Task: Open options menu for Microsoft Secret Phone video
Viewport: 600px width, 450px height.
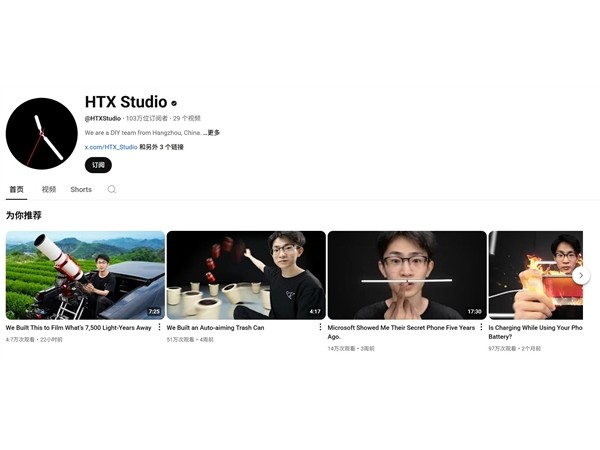Action: [x=481, y=328]
